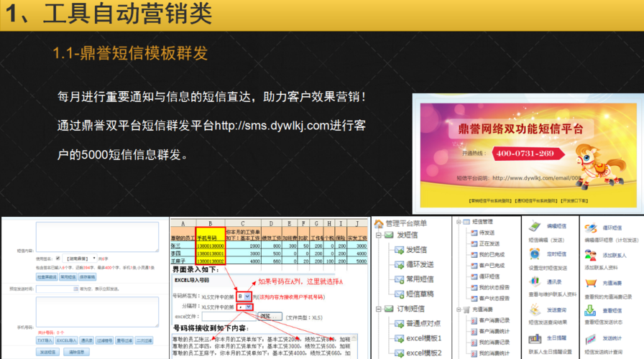Select 常用短信 in the tree
Image resolution: width=644 pixels, height=359 pixels.
(x=420, y=279)
